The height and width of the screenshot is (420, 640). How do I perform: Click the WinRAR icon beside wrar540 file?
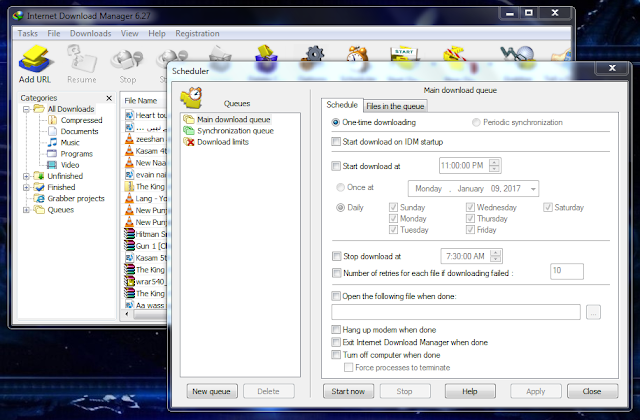click(x=129, y=281)
